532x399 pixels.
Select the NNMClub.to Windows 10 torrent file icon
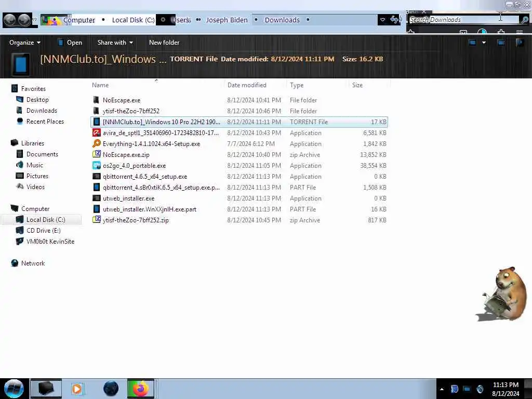coord(96,122)
